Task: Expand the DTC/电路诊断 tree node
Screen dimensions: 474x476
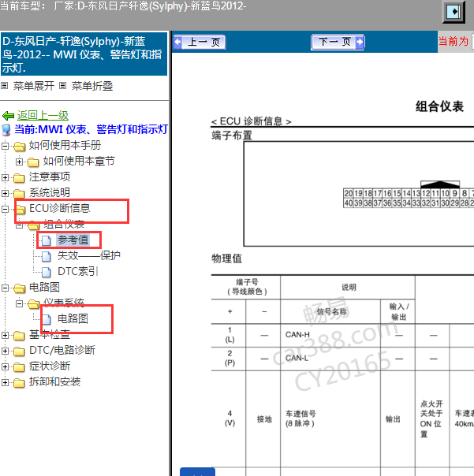Action: (5, 351)
